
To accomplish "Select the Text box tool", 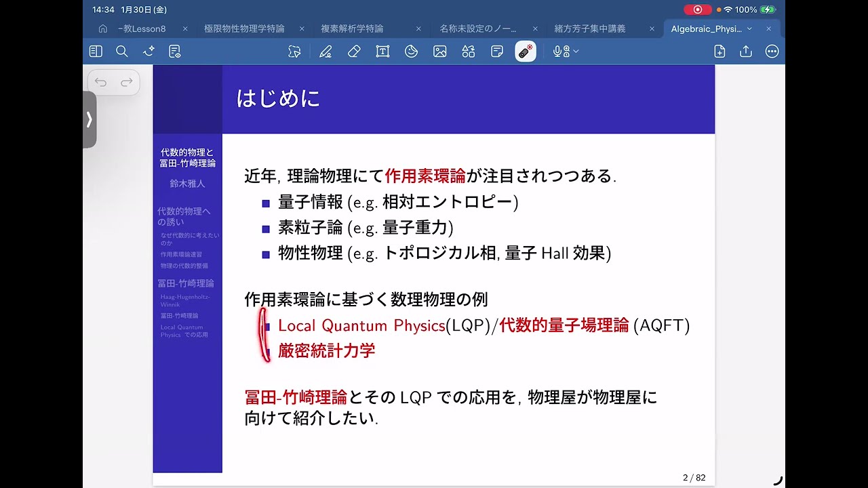I will pyautogui.click(x=382, y=52).
